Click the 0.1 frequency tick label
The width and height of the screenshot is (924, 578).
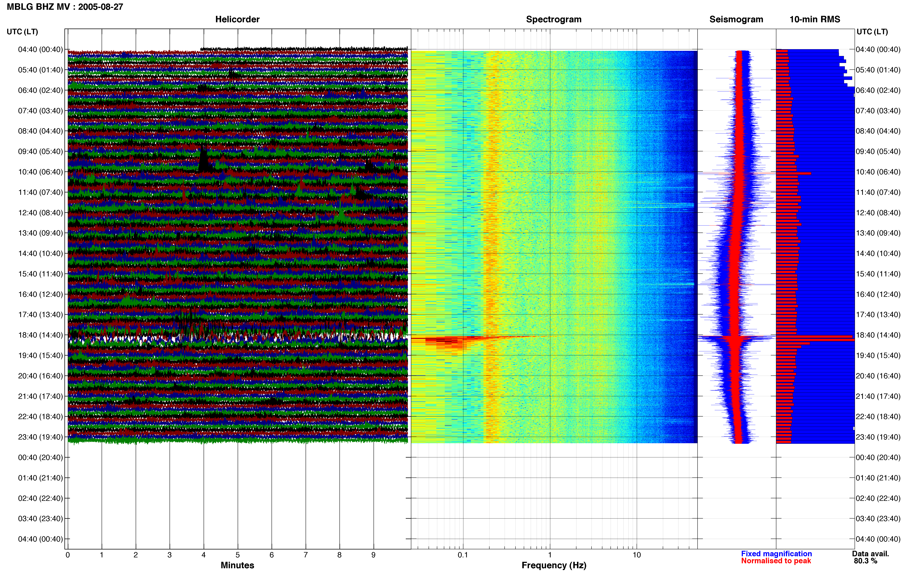[x=463, y=555]
